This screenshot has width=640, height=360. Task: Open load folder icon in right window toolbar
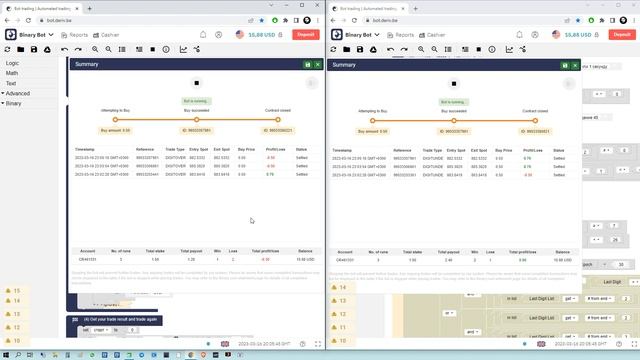pos(347,49)
